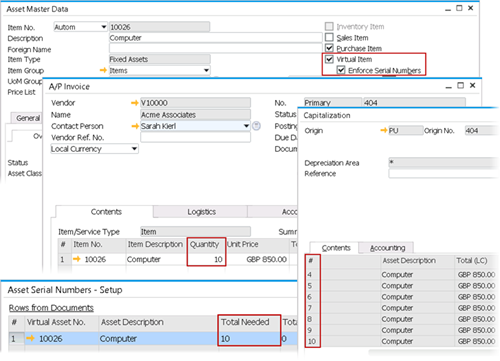Click the Total Needed cell showing 10

(249, 338)
